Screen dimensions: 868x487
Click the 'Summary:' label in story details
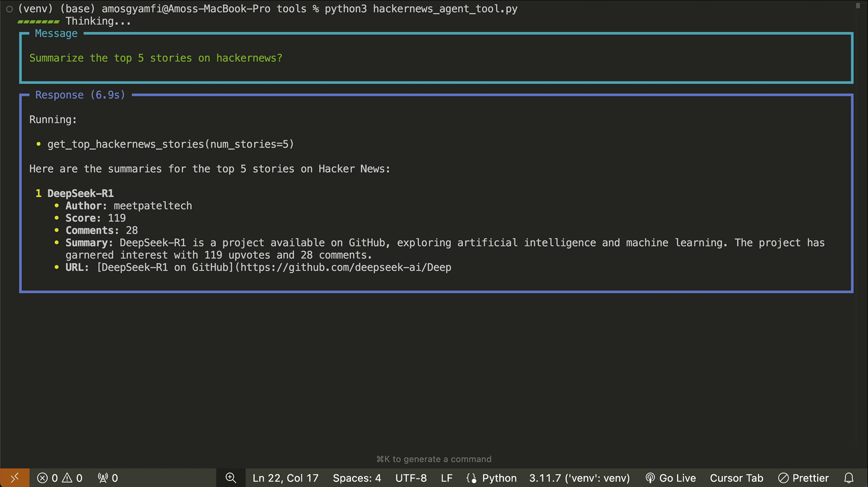point(89,243)
